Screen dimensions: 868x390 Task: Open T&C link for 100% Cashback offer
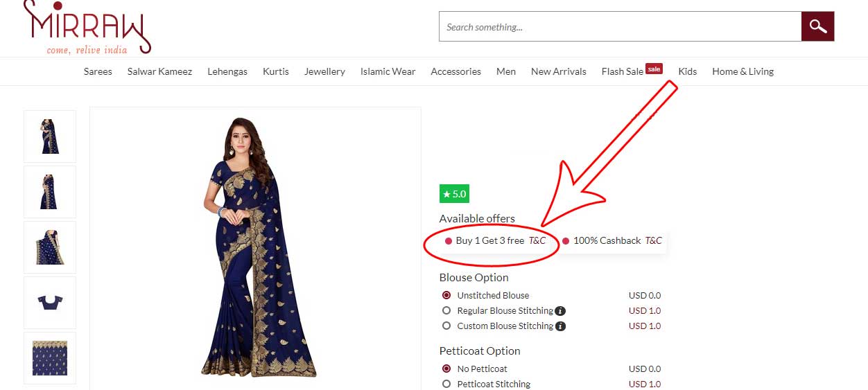(x=653, y=240)
